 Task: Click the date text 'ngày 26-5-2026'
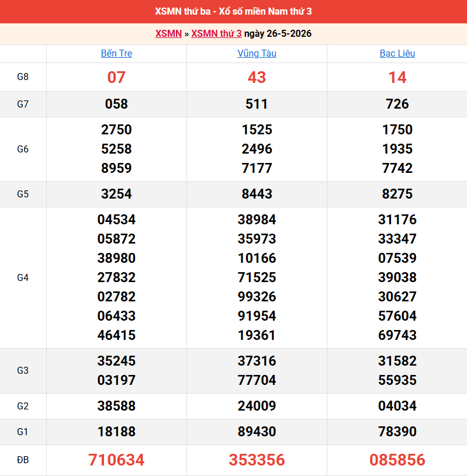coord(278,33)
